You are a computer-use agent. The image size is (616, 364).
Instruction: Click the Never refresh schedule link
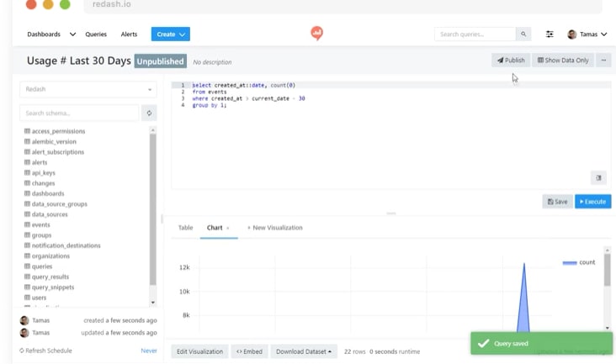[x=149, y=351]
